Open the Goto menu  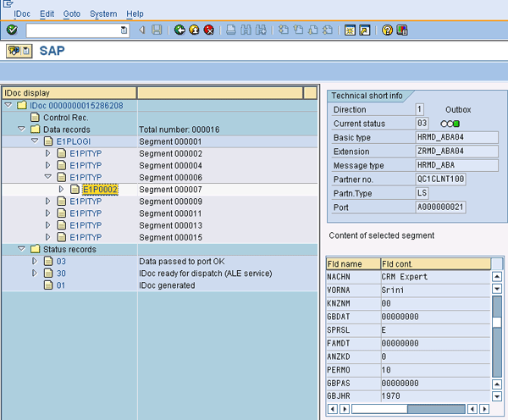[72, 14]
